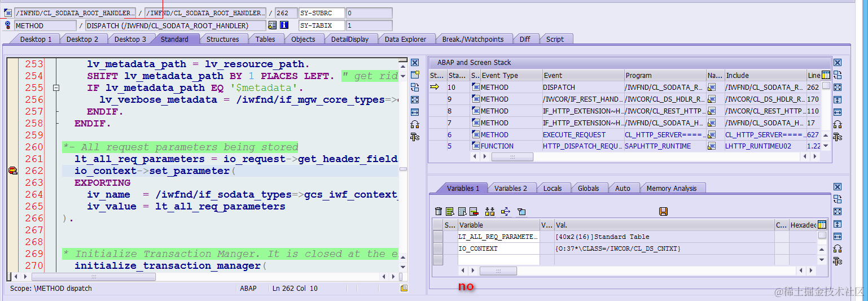This screenshot has width=868, height=301.
Task: Click the flow/arrows icon in Variables toolbar
Action: (505, 211)
